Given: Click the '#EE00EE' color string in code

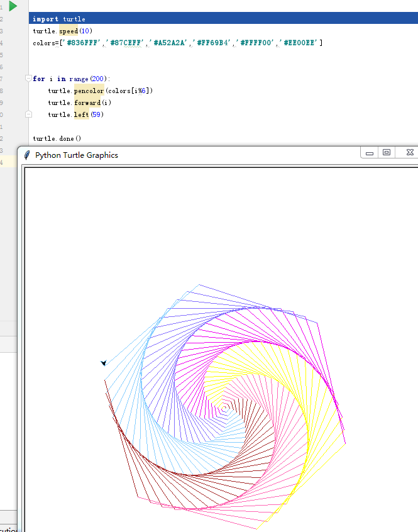Looking at the screenshot, I should (x=300, y=43).
